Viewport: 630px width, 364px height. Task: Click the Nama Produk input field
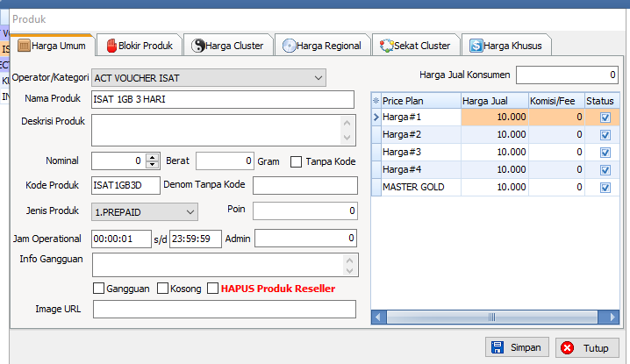[223, 99]
